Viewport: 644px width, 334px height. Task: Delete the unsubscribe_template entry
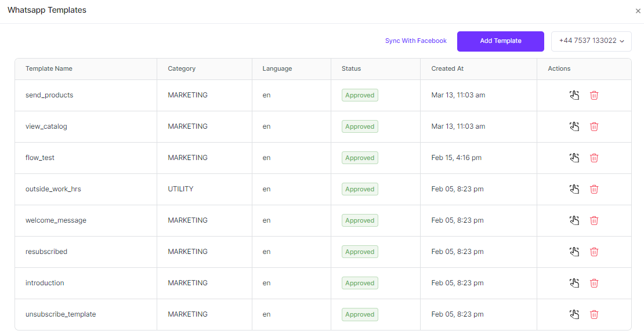pyautogui.click(x=594, y=314)
